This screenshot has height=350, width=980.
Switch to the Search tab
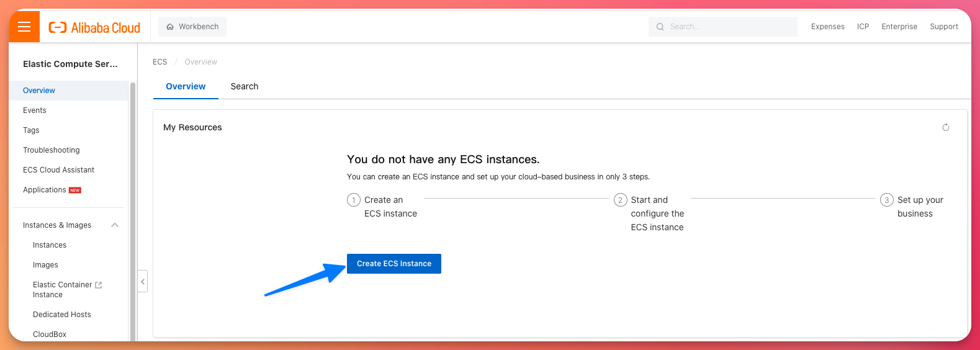(x=244, y=86)
